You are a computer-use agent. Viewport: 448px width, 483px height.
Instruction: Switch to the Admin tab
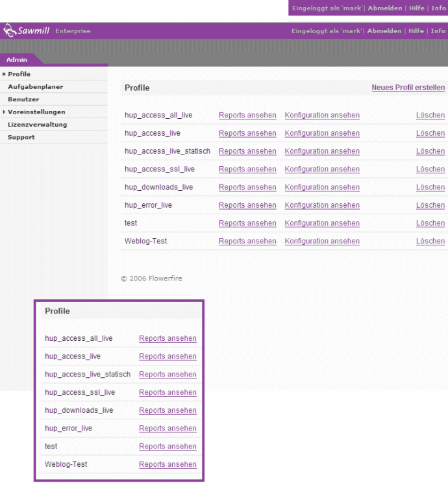coord(17,60)
